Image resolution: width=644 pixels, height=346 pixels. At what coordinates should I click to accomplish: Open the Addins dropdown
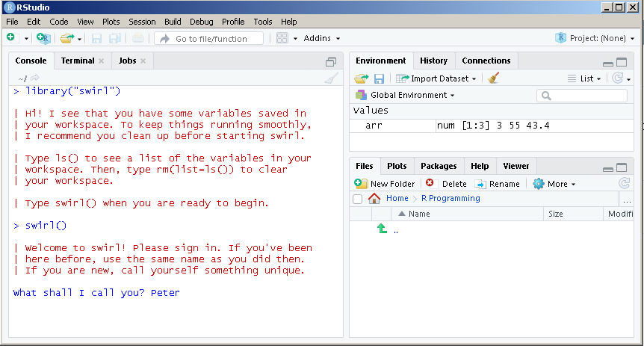(321, 38)
